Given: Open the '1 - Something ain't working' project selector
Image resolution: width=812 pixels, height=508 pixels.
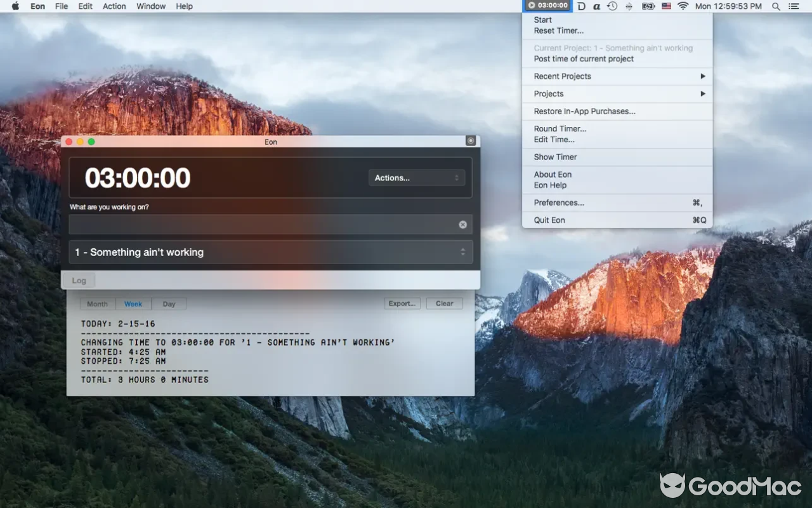Looking at the screenshot, I should click(x=271, y=252).
